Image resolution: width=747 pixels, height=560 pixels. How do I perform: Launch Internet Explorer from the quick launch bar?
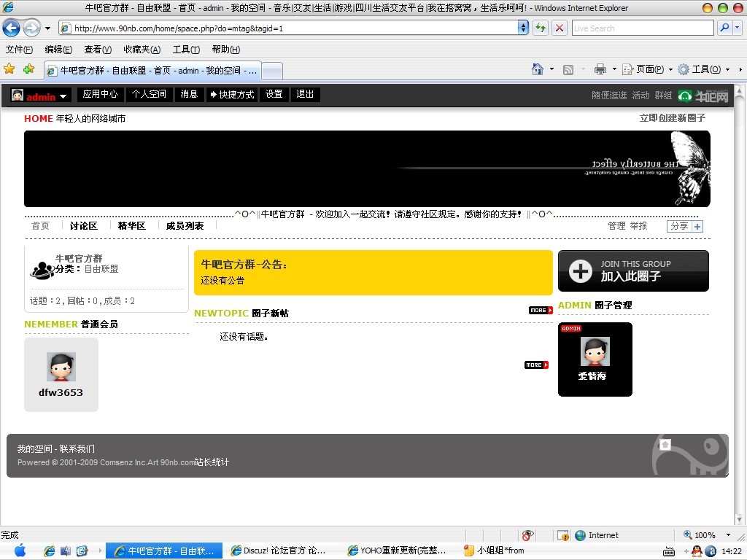(49, 551)
